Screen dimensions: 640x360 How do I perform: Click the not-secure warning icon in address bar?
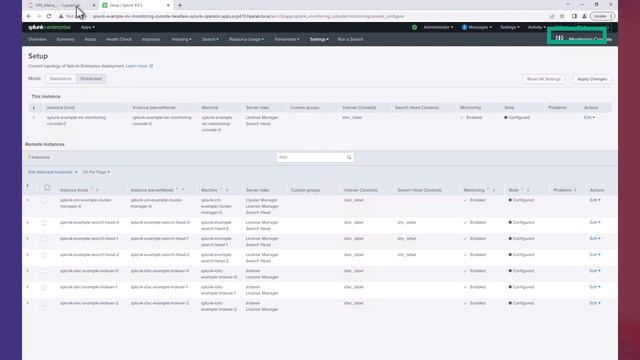[x=61, y=16]
